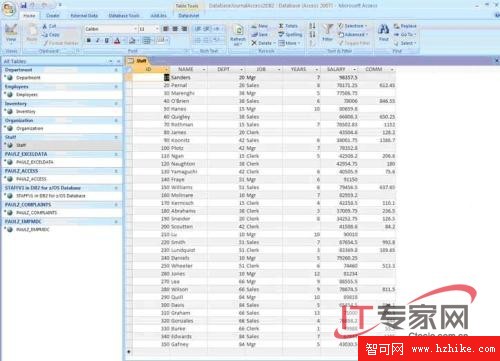Open the Gridlines options
This screenshot has width=500, height=361.
click(x=147, y=41)
